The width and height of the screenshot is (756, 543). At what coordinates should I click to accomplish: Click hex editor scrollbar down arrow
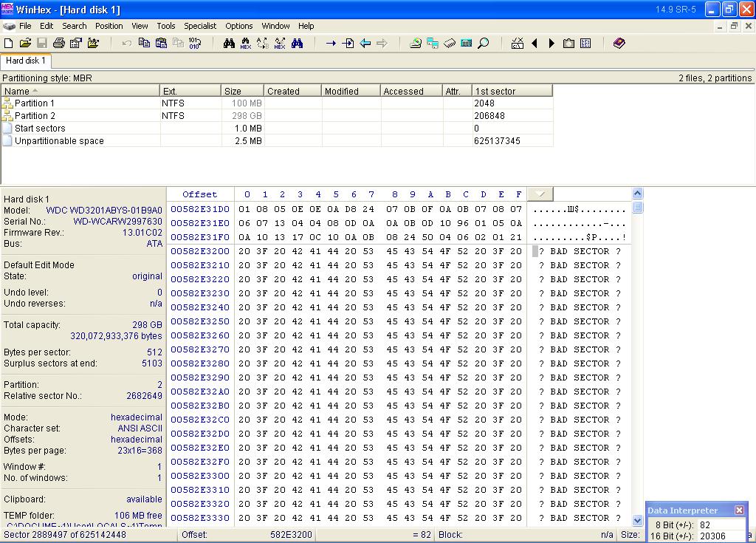[x=637, y=520]
